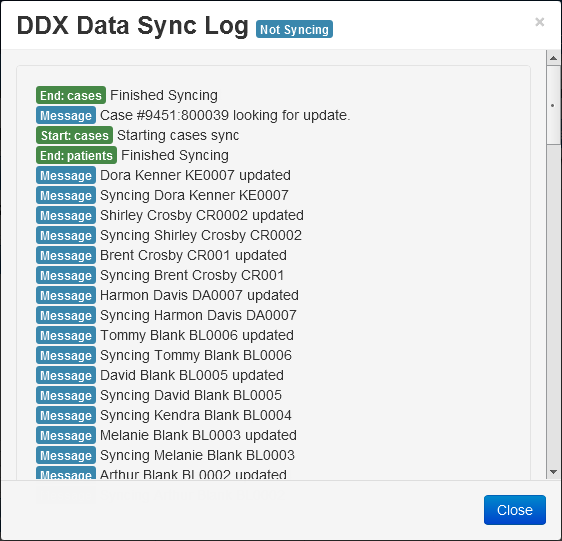Viewport: 562px width, 541px height.
Task: Click 'Brent Crosby CR001 updated' entry
Action: point(193,255)
